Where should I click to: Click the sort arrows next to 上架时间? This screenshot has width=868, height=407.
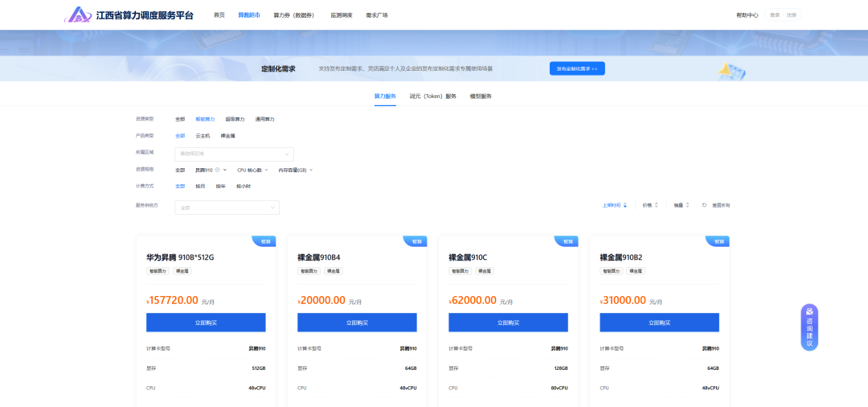coord(625,205)
